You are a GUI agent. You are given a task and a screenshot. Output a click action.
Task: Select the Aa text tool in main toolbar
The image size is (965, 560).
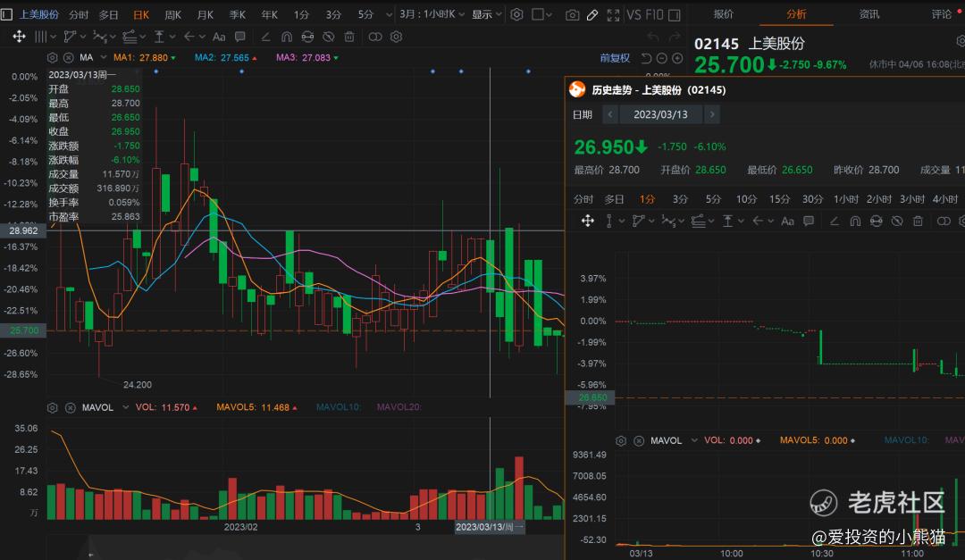point(219,37)
